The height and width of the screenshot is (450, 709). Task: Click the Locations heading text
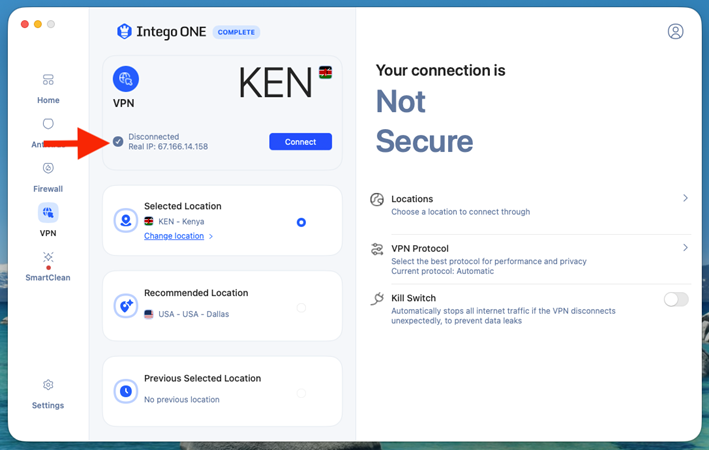[x=412, y=199]
